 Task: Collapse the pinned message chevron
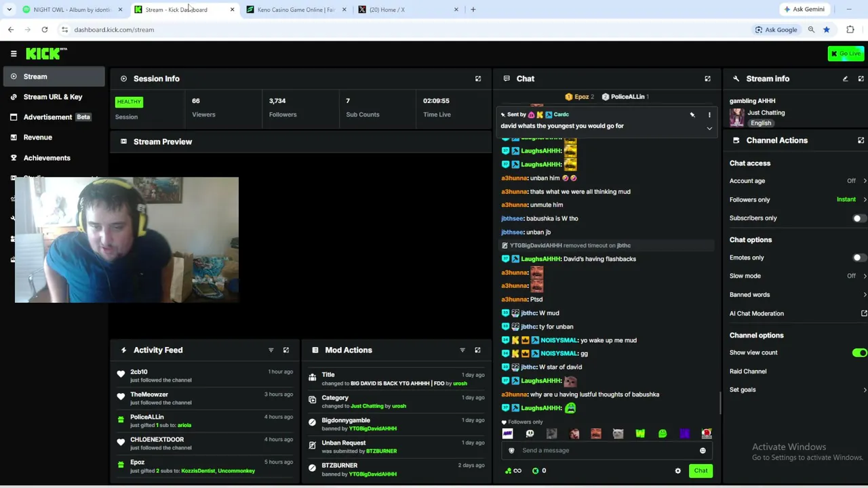[x=709, y=128]
